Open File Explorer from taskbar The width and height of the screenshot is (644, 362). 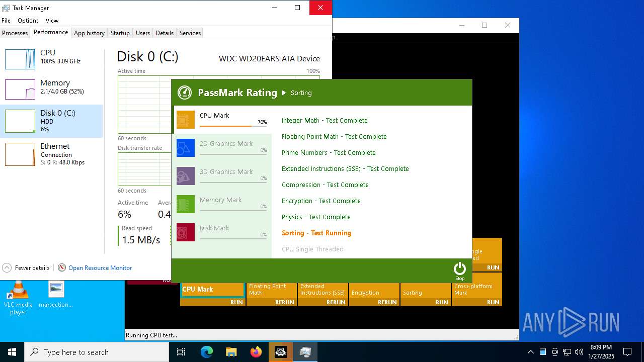[x=231, y=352]
